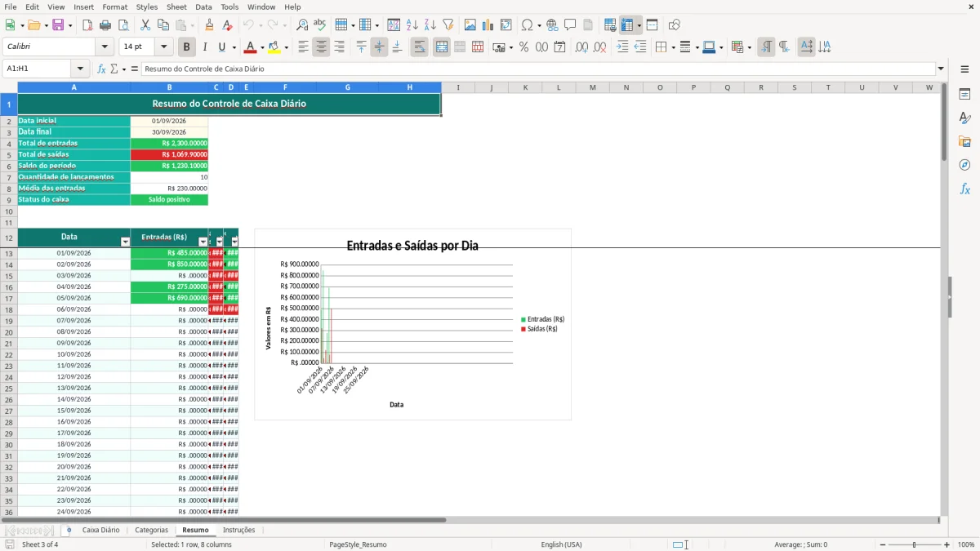The height and width of the screenshot is (551, 980).
Task: Open a file with the Open folder icon
Action: pyautogui.click(x=33, y=25)
